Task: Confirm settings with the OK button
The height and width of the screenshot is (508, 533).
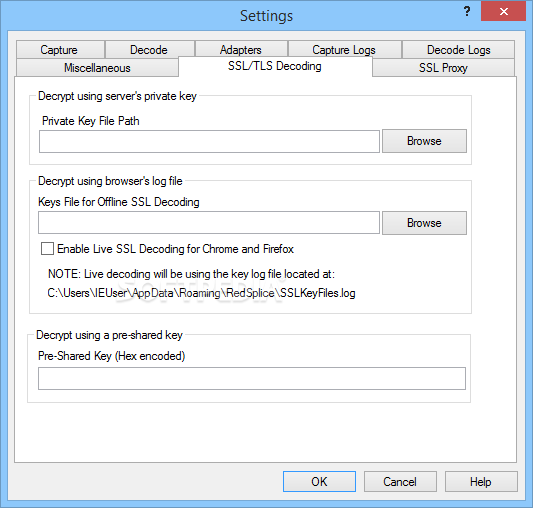Action: pyautogui.click(x=319, y=481)
